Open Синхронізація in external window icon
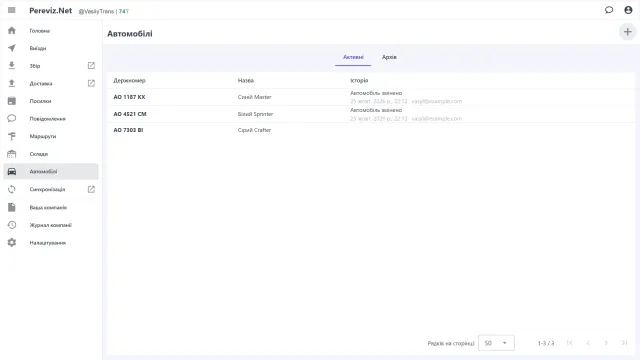The height and width of the screenshot is (360, 640). (91, 189)
